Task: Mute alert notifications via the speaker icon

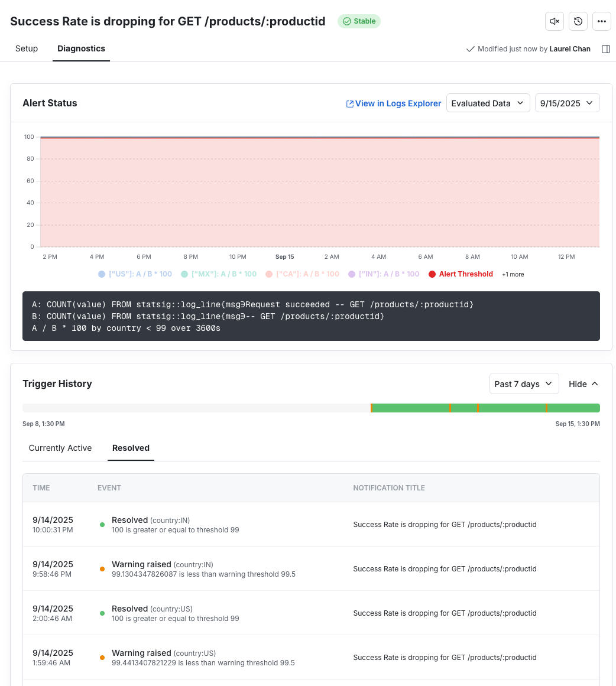Action: pyautogui.click(x=554, y=21)
